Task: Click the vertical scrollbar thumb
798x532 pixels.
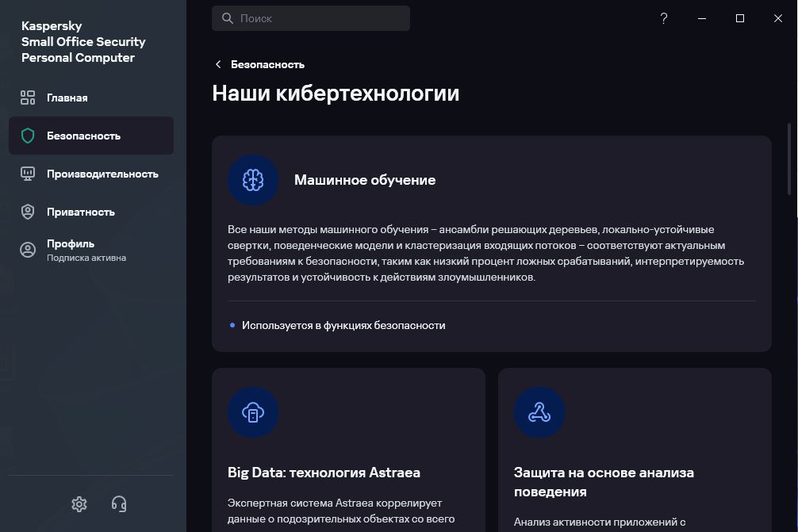Action: pos(789,159)
